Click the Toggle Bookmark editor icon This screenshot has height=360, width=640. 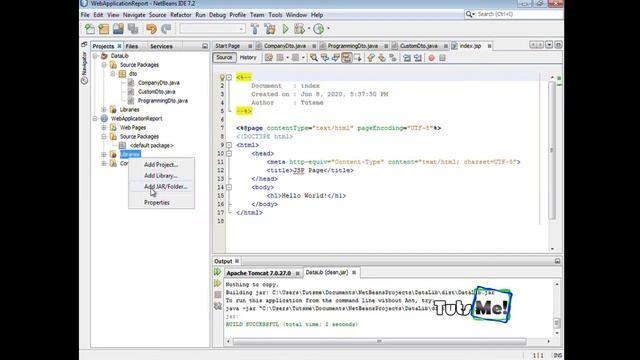coord(393,58)
